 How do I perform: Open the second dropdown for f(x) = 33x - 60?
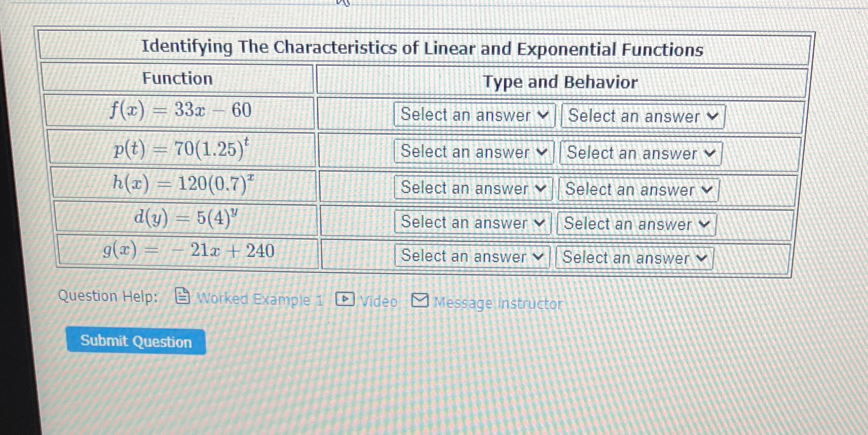click(642, 117)
